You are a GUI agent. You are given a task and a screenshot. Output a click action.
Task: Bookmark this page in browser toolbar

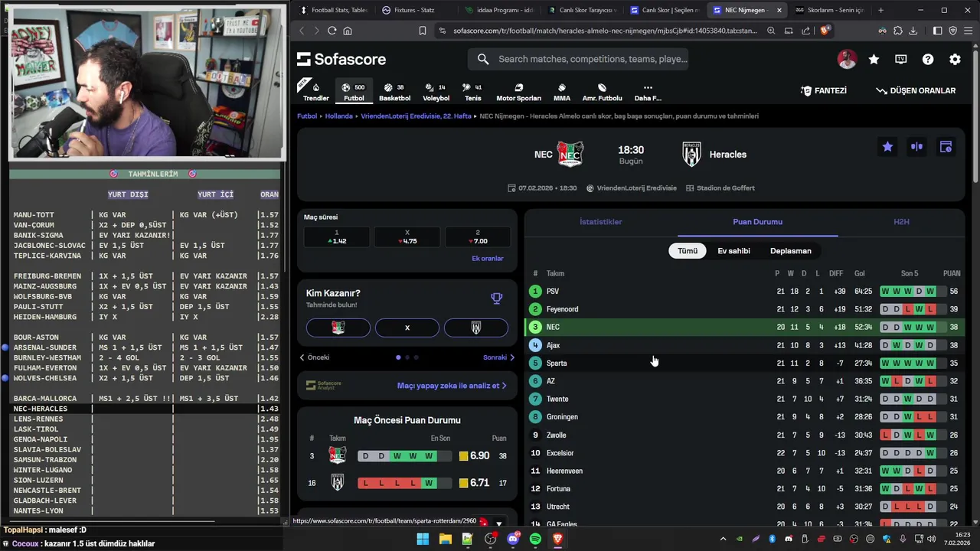pos(423,31)
